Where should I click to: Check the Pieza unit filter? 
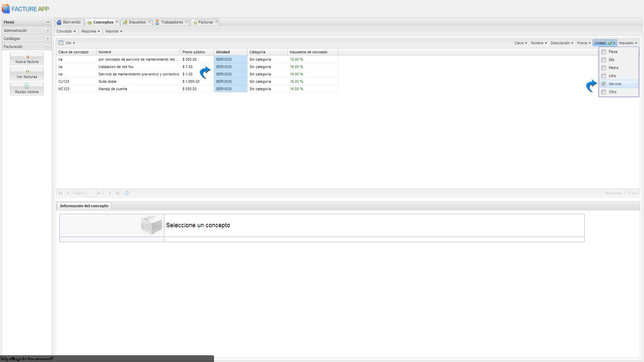coord(604,52)
